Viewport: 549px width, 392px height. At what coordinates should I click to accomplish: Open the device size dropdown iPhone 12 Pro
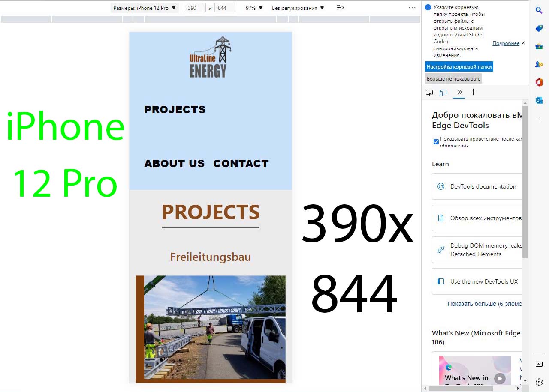coord(145,8)
